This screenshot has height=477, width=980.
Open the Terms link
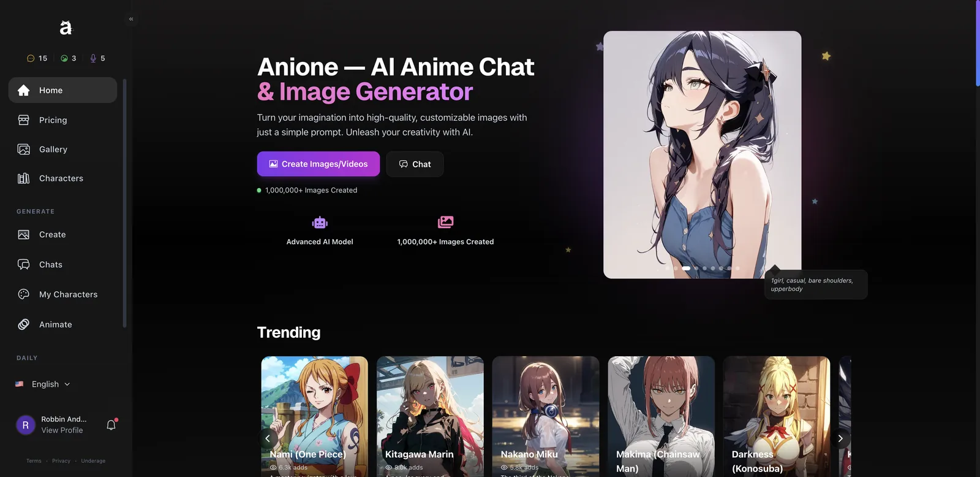34,461
